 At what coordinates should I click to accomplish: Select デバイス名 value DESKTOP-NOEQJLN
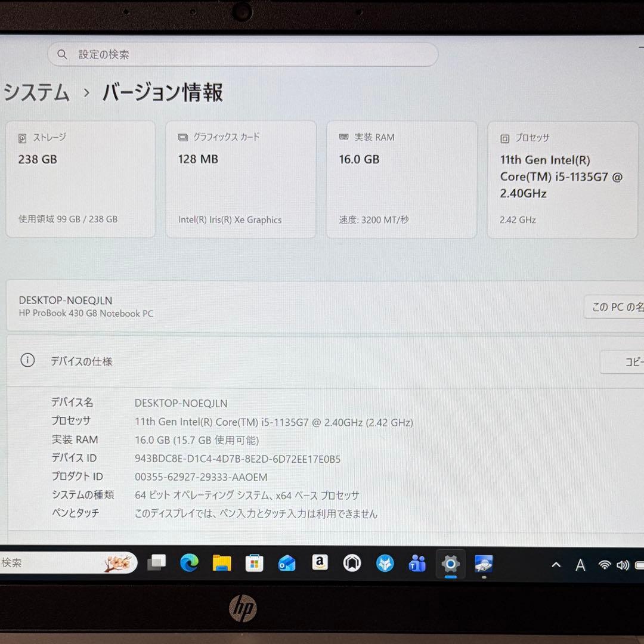pos(181,403)
